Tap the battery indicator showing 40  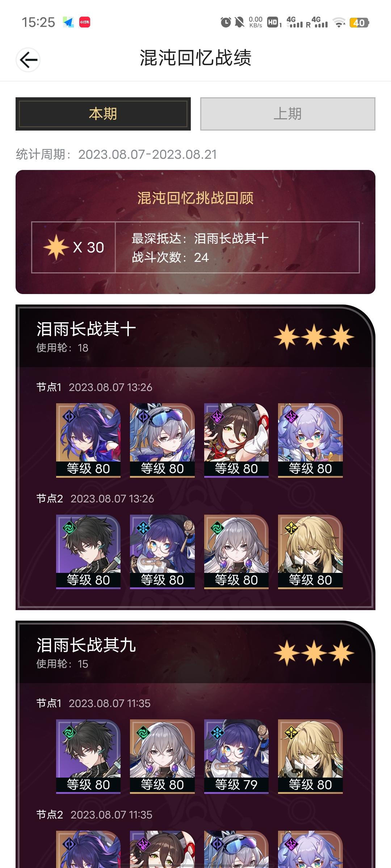pyautogui.click(x=359, y=23)
